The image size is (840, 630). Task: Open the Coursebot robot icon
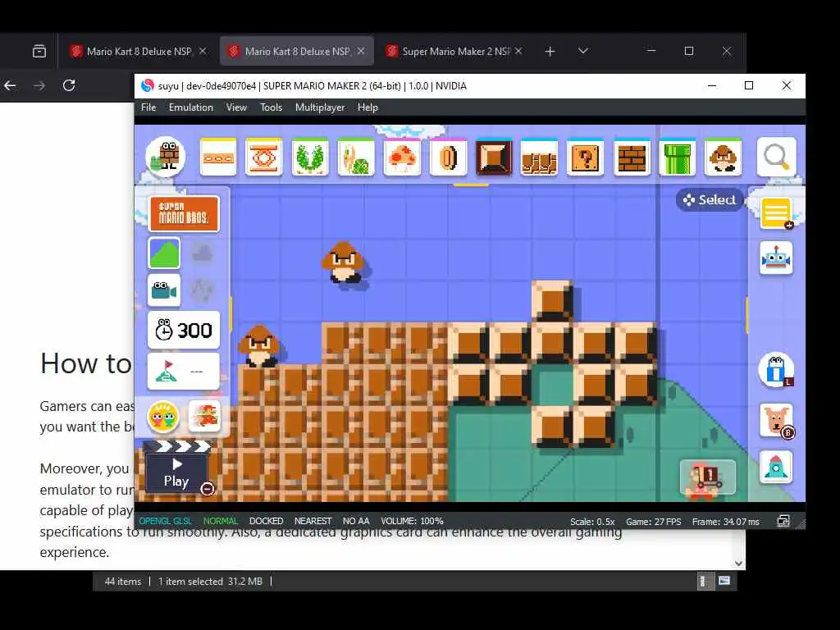776,258
